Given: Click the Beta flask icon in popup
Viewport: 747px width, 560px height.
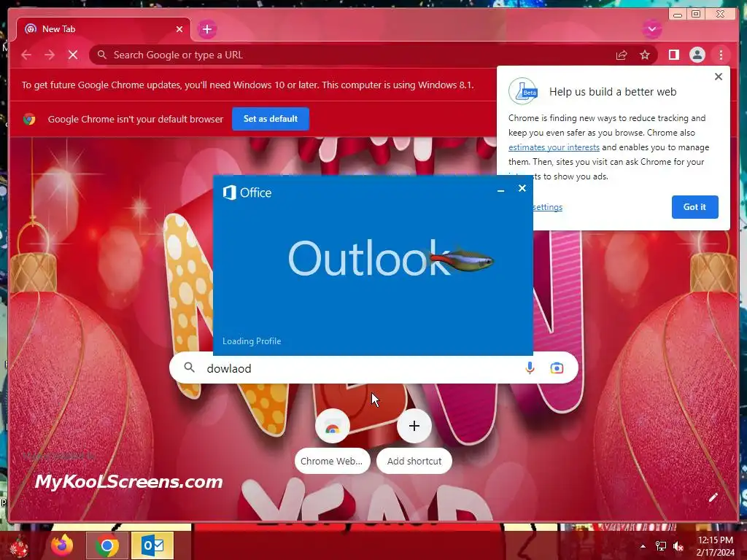Looking at the screenshot, I should (522, 91).
